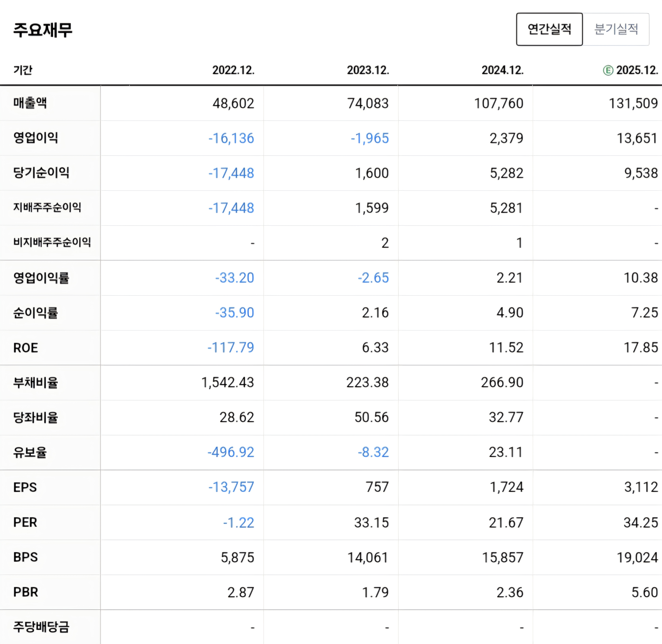
Task: Click the ROE row label
Action: pyautogui.click(x=25, y=348)
